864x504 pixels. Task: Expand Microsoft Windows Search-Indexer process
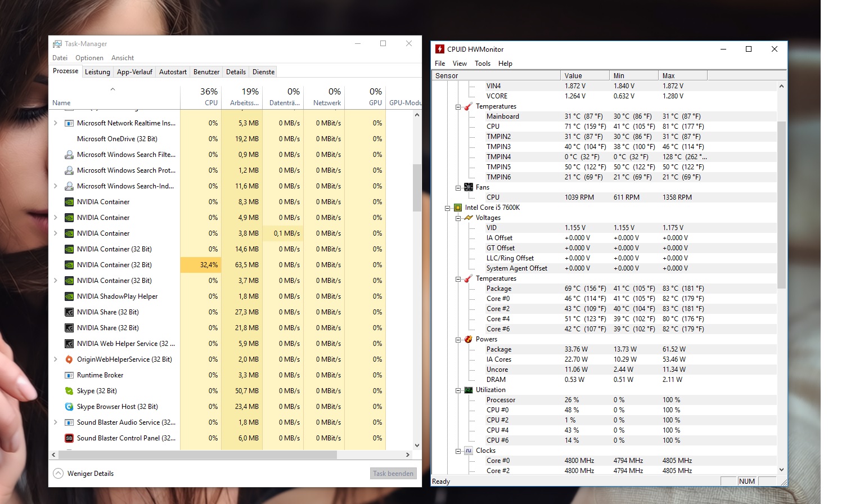click(55, 186)
